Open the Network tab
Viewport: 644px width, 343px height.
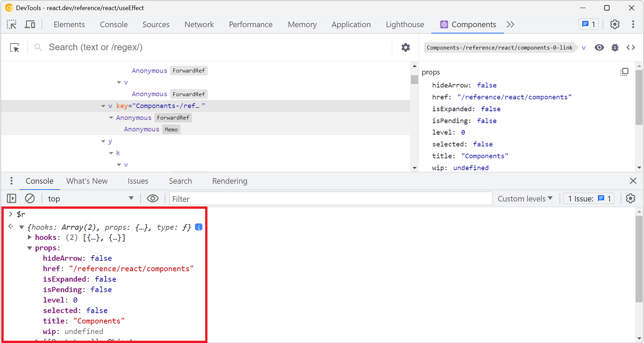pos(199,24)
